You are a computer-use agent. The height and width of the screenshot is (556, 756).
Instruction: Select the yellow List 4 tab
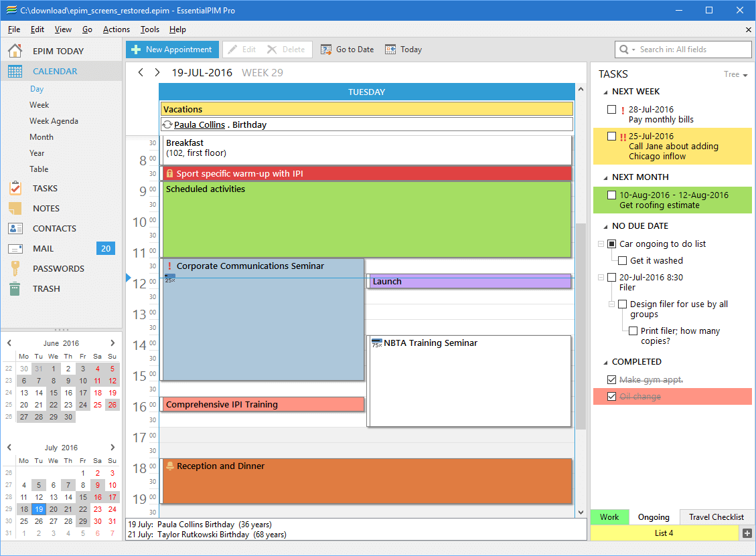click(x=664, y=533)
